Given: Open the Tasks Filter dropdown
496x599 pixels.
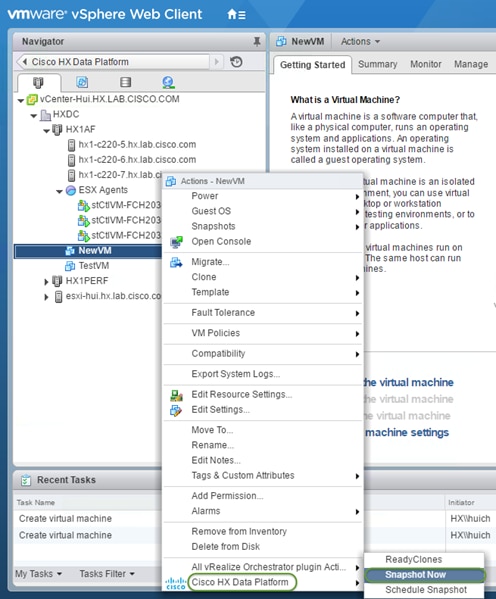Looking at the screenshot, I should coord(107,574).
